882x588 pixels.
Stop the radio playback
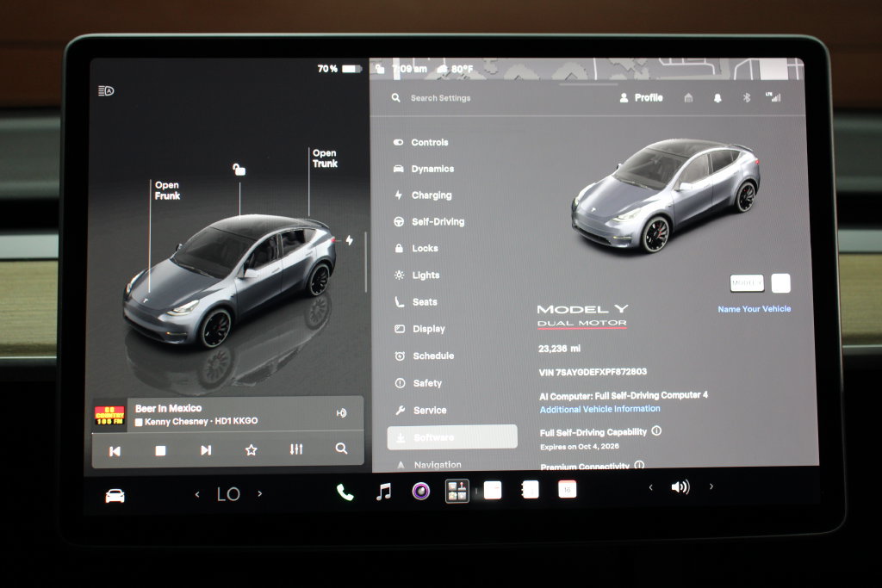tap(160, 450)
